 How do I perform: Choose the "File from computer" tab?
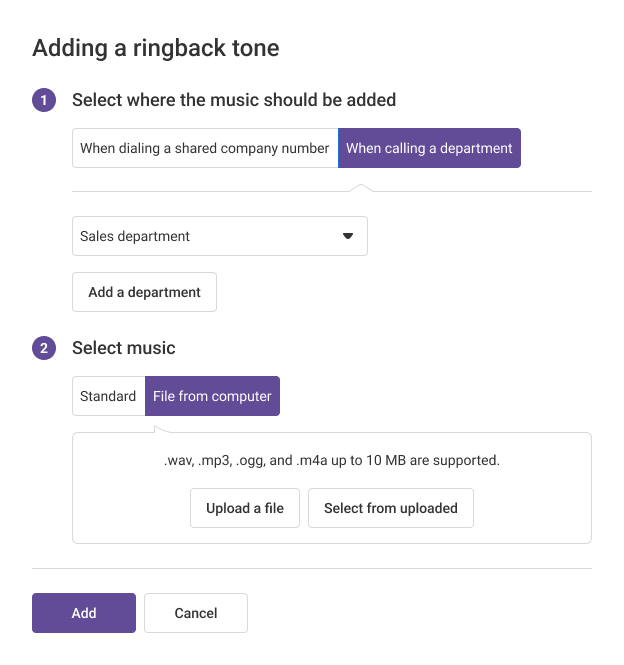point(212,396)
